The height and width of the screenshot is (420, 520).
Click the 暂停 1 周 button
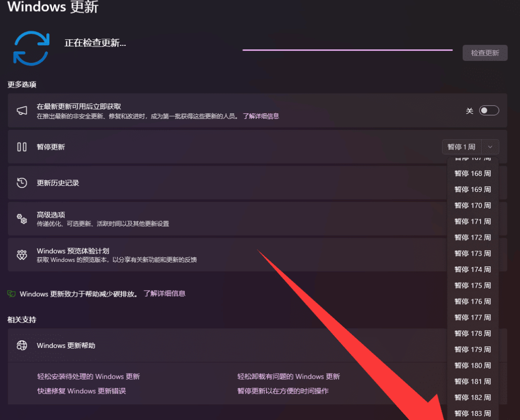click(x=462, y=147)
